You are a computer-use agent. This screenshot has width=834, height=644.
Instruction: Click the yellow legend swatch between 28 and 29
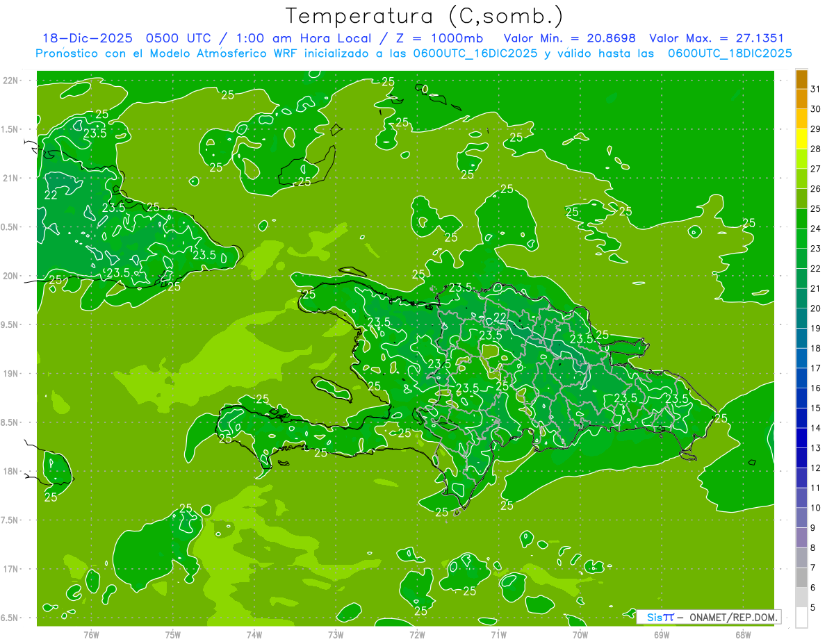tap(802, 139)
